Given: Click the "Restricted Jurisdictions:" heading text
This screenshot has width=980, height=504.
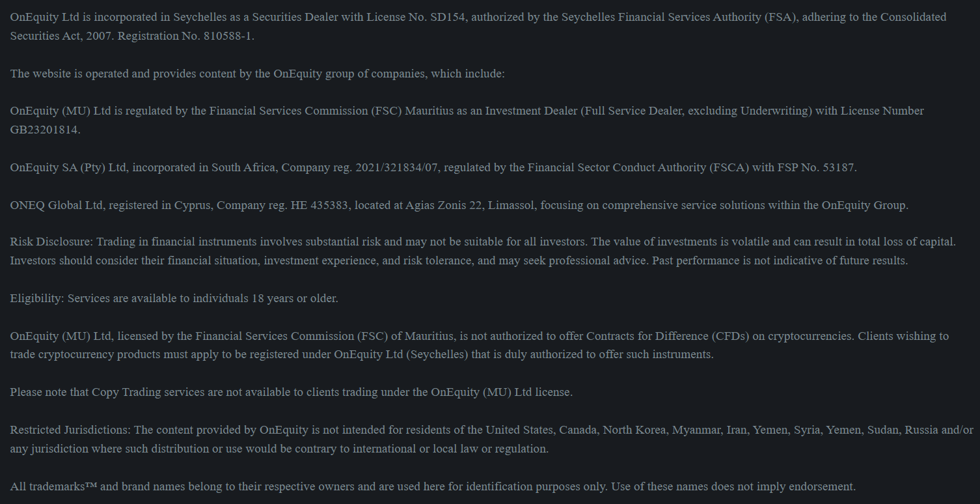Looking at the screenshot, I should point(70,430).
